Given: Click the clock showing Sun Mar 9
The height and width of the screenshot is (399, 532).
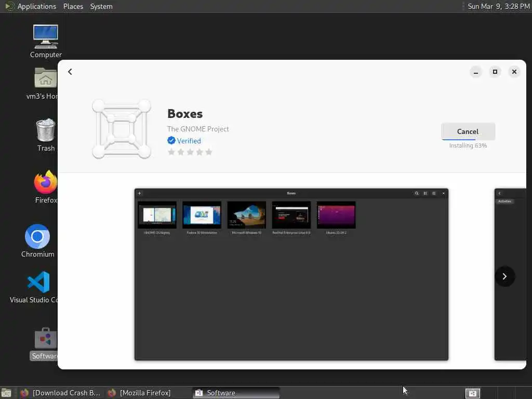Looking at the screenshot, I should pos(498,6).
